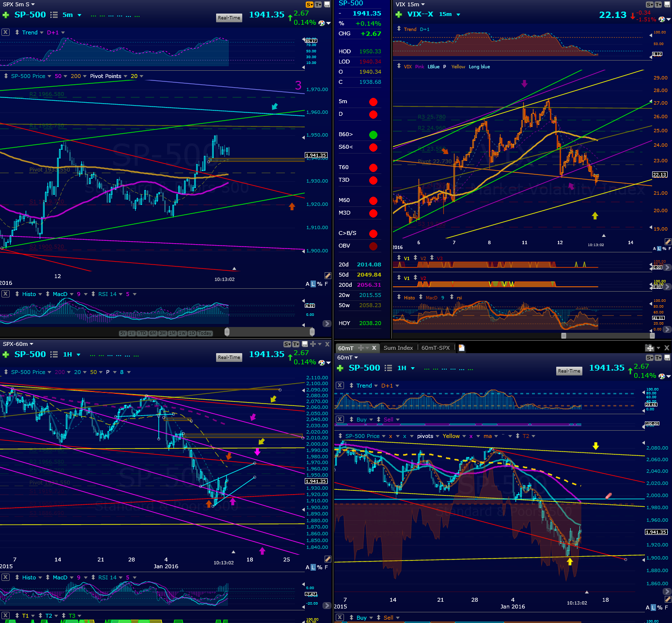Image resolution: width=672 pixels, height=623 pixels.
Task: Open the list icon next to SP-500 in SPX-60m chart
Action: [x=54, y=355]
